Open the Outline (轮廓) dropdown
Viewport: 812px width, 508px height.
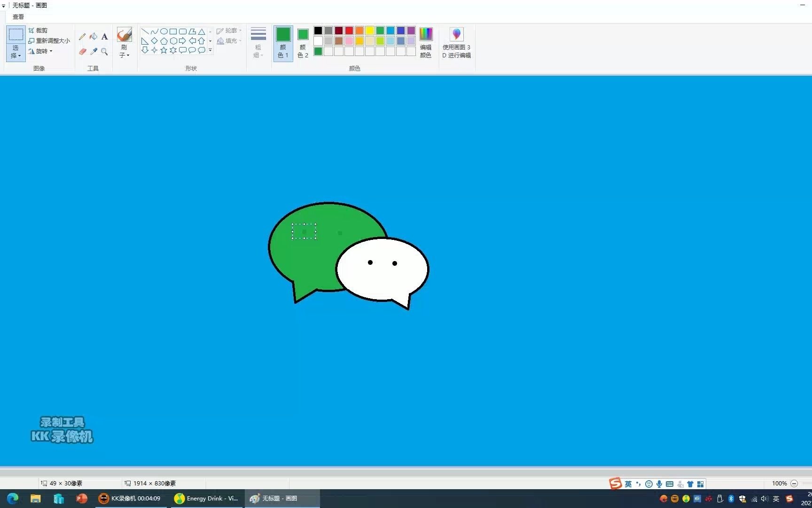point(229,31)
